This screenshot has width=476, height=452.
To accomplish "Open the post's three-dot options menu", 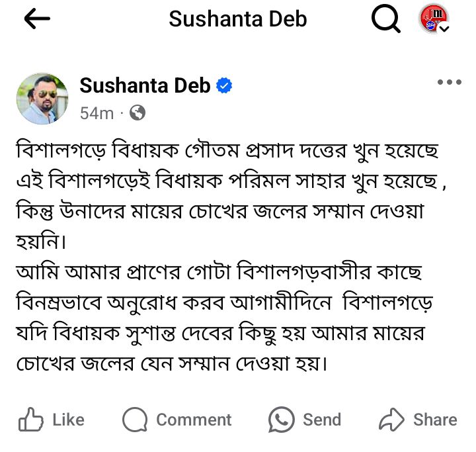I will pos(450,83).
